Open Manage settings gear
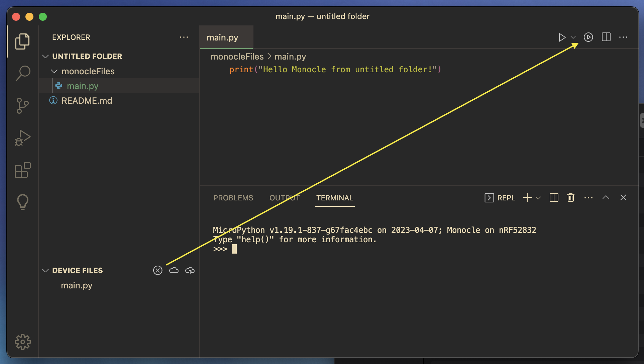The height and width of the screenshot is (364, 644). click(22, 342)
